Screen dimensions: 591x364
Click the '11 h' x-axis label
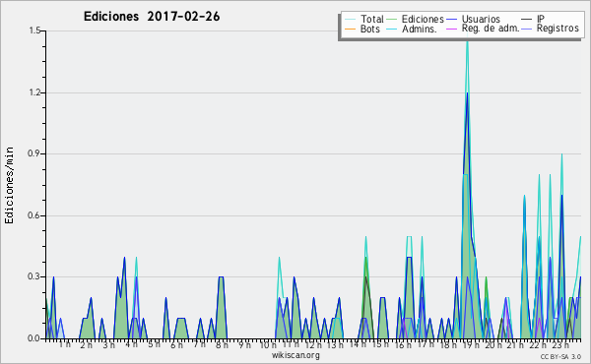291,344
